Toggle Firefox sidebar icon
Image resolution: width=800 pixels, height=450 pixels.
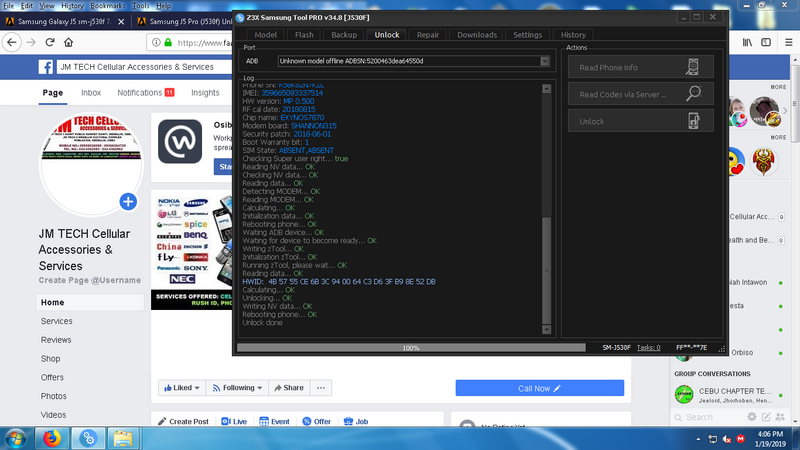click(x=766, y=42)
